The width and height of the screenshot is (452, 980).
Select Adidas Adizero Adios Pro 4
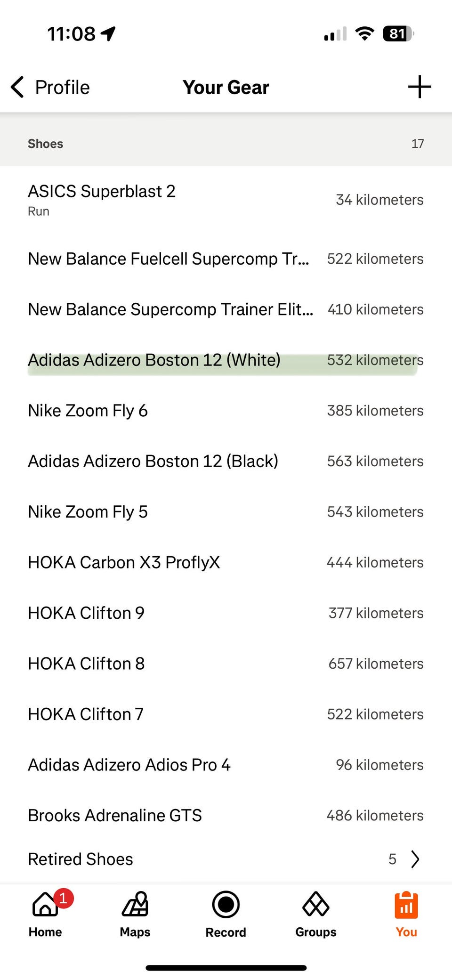tap(129, 765)
